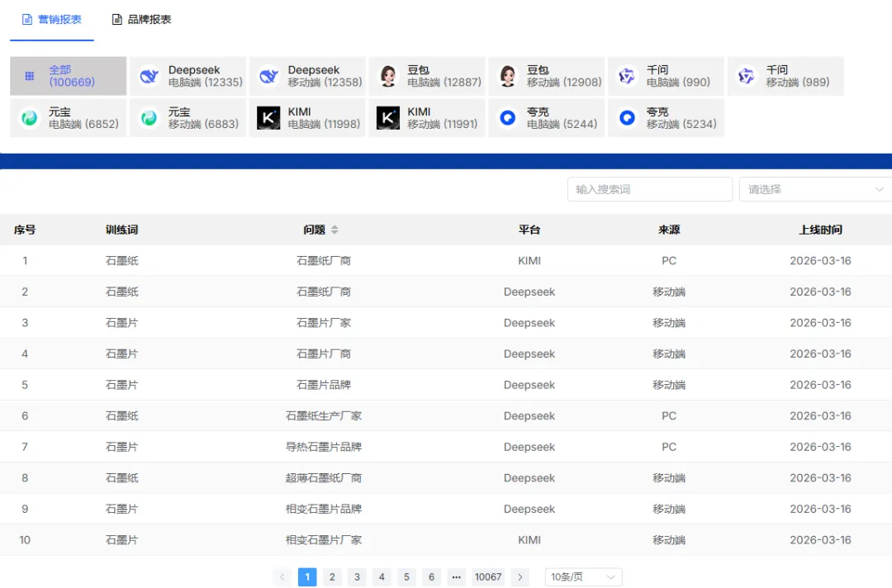Click KIMI platform cell in row 1
892x588 pixels.
(x=529, y=260)
